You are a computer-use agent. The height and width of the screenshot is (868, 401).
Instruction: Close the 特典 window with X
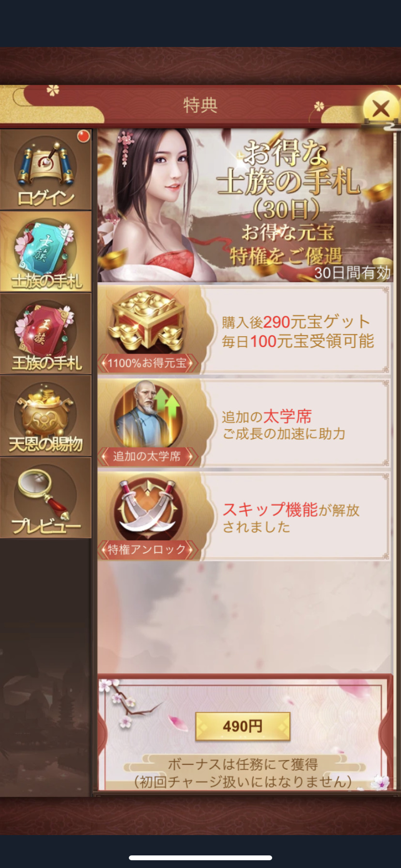coord(381,108)
